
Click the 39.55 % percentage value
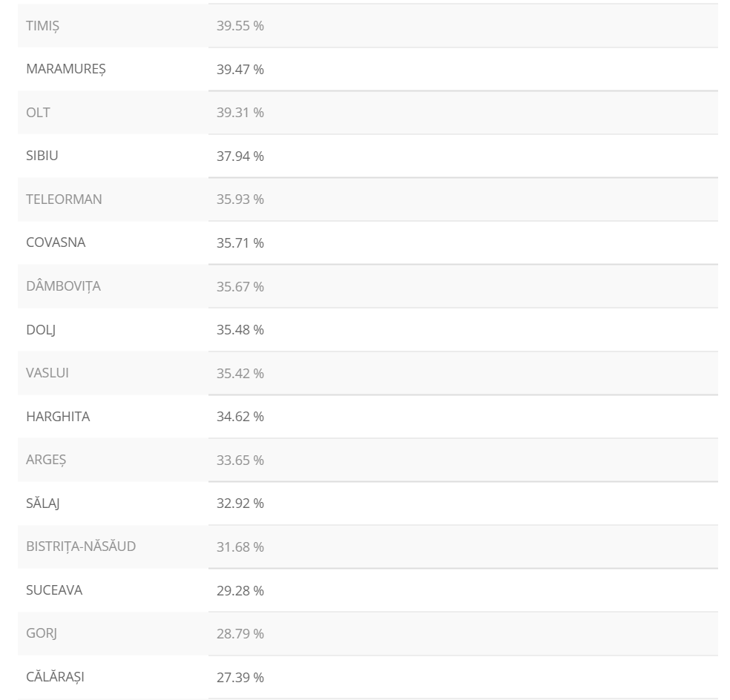click(240, 26)
